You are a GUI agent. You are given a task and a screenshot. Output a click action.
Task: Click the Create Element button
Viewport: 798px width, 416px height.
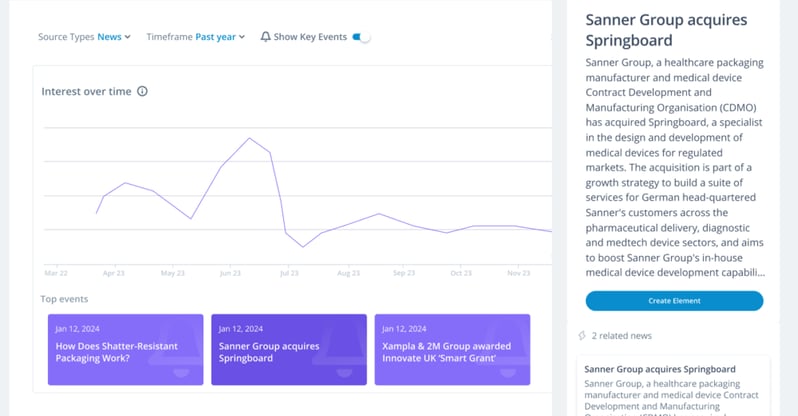pos(674,301)
